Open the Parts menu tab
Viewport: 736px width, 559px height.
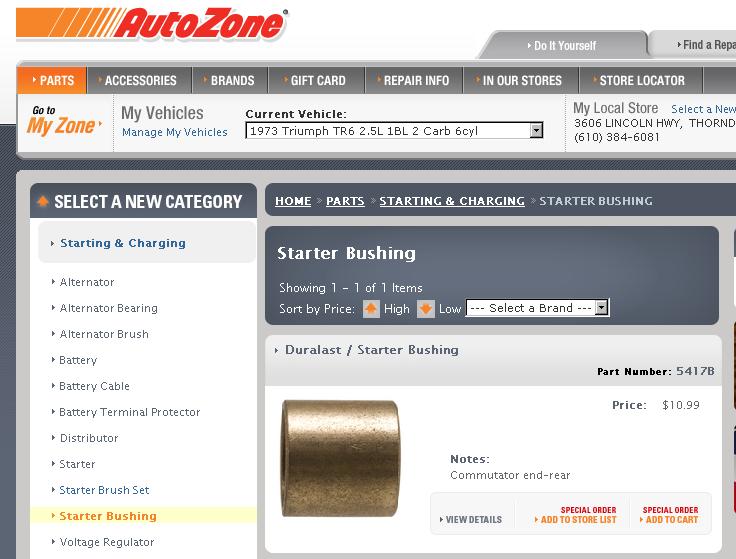(x=53, y=80)
